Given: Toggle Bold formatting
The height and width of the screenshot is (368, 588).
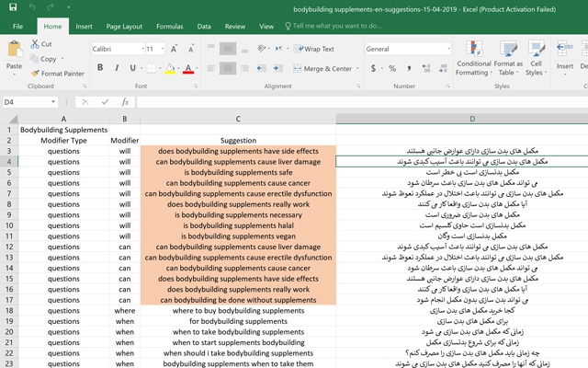Looking at the screenshot, I should 100,67.
